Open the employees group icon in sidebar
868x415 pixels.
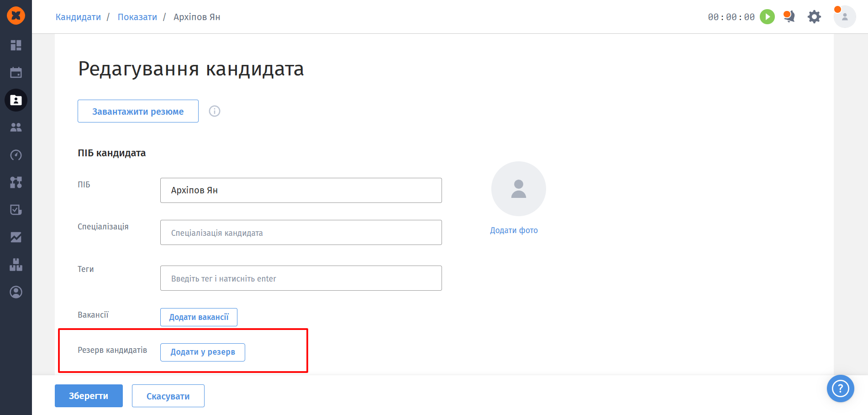16,128
